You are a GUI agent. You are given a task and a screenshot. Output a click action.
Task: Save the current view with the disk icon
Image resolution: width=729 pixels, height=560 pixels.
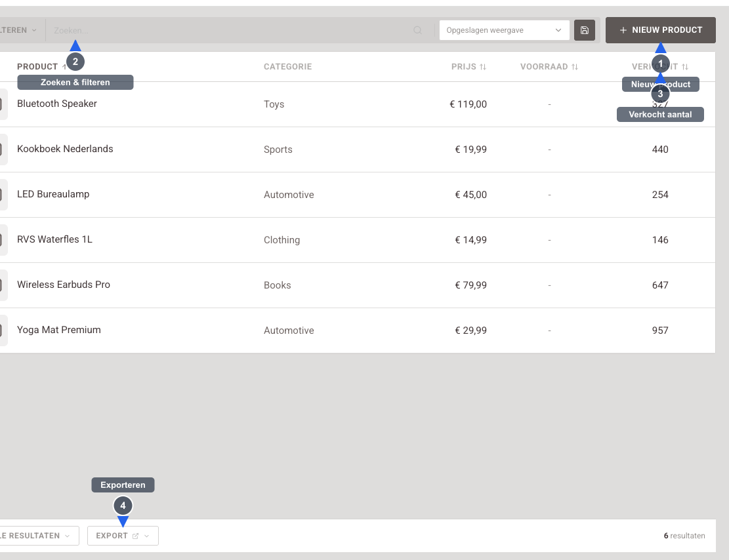click(585, 30)
